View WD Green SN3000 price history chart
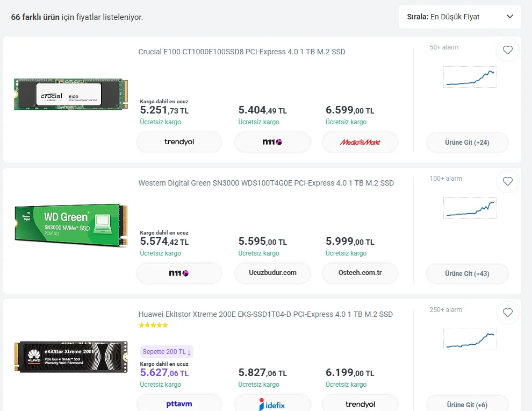Image resolution: width=532 pixels, height=411 pixels. (470, 208)
